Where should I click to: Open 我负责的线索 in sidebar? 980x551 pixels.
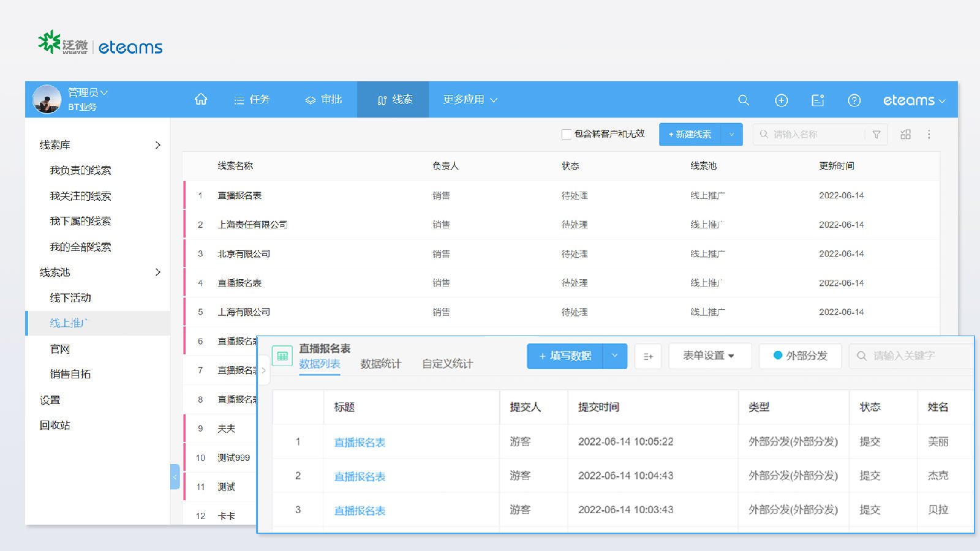[x=80, y=170]
